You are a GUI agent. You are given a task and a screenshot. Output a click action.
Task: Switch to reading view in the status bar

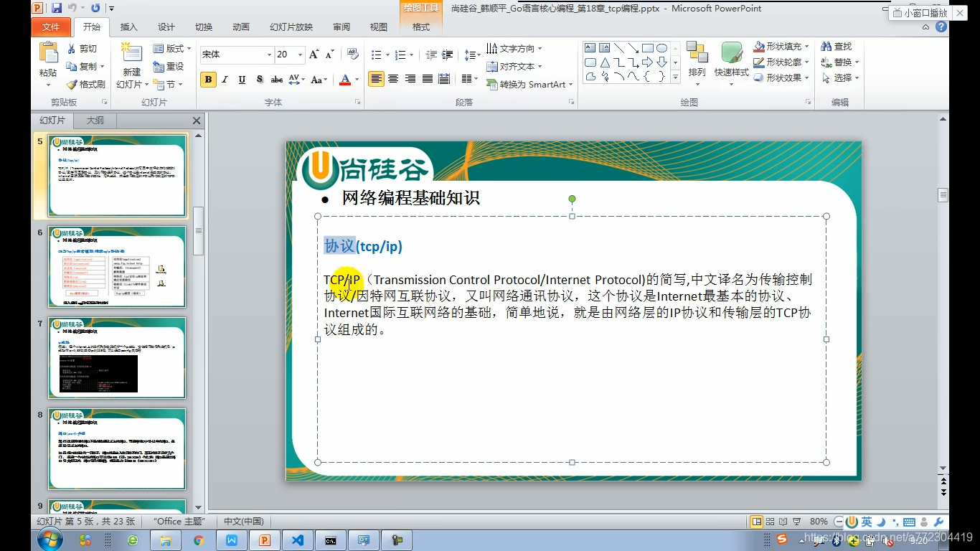tap(783, 522)
